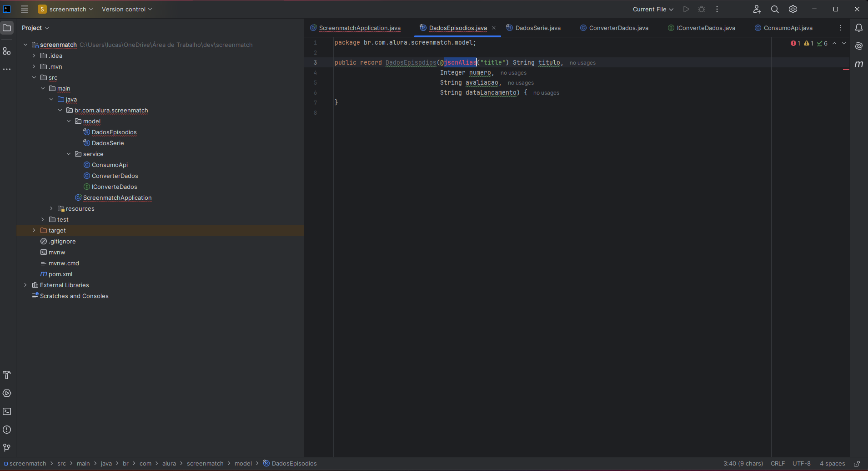Open Current File run configuration dropdown
Screen dimensions: 868x471
pyautogui.click(x=653, y=9)
